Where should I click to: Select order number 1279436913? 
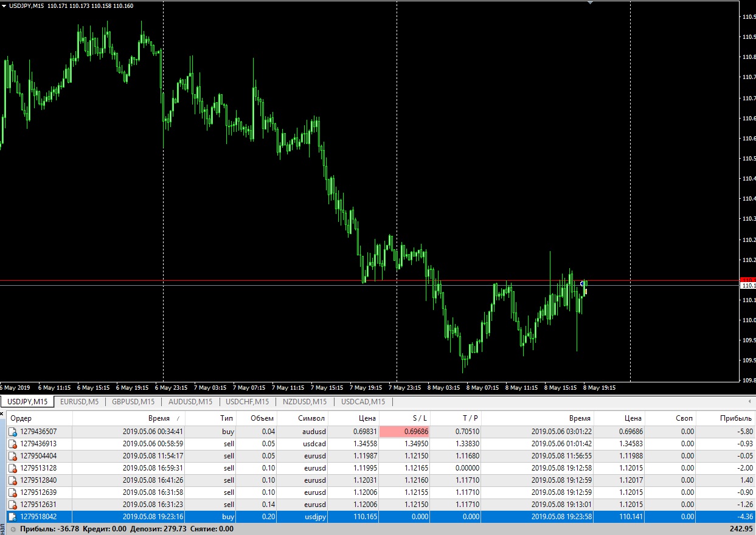point(38,444)
